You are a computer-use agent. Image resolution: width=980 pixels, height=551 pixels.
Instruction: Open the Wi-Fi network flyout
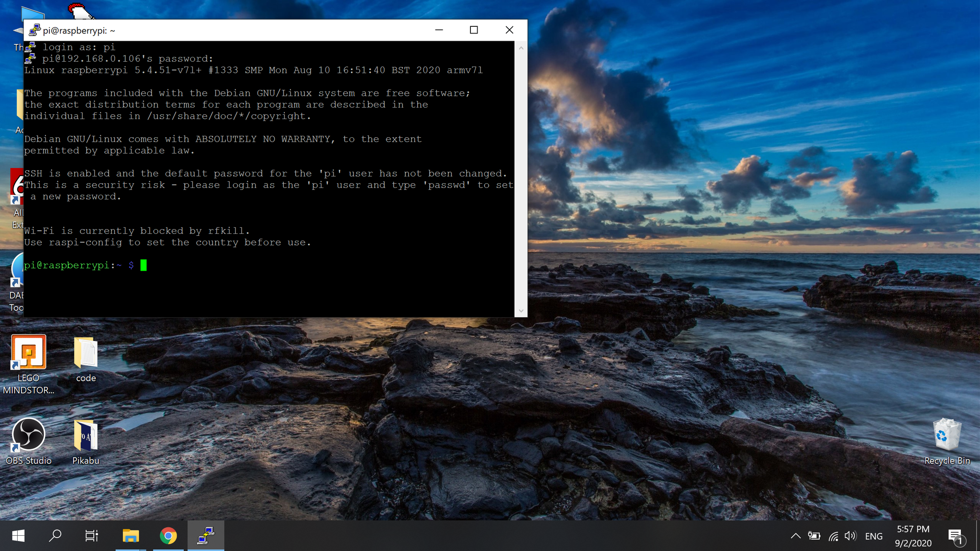833,536
